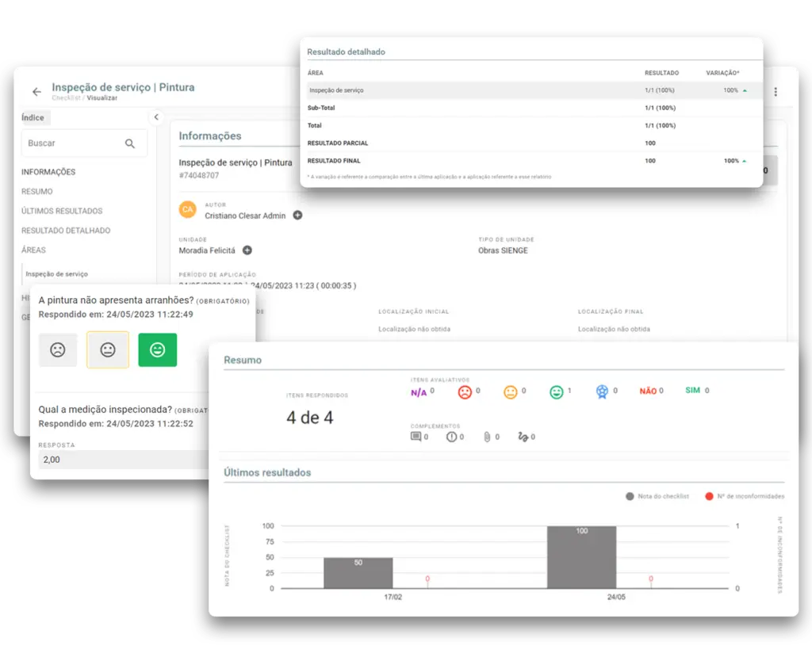The height and width of the screenshot is (649, 812).
Task: Go to RESUMO in the index
Action: pos(37,191)
